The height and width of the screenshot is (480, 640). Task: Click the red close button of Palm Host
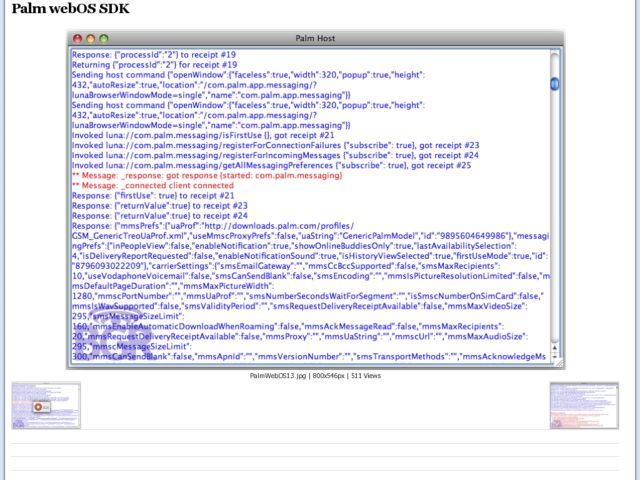click(x=78, y=38)
